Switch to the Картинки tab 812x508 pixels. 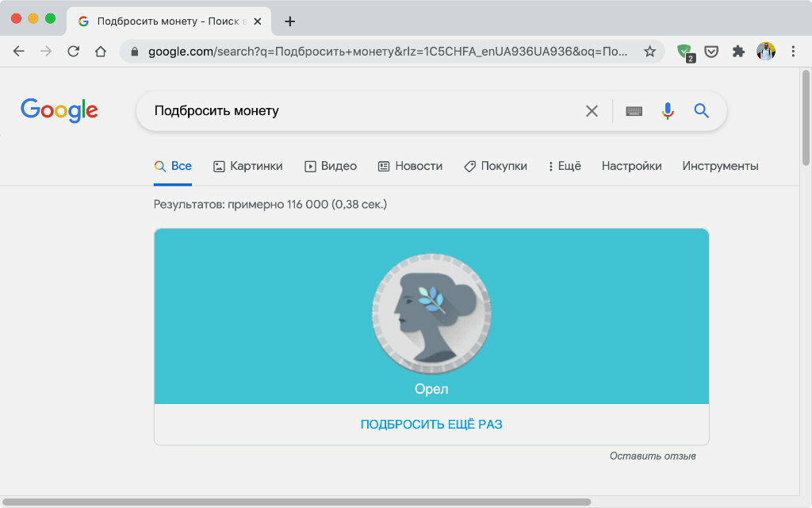point(248,166)
